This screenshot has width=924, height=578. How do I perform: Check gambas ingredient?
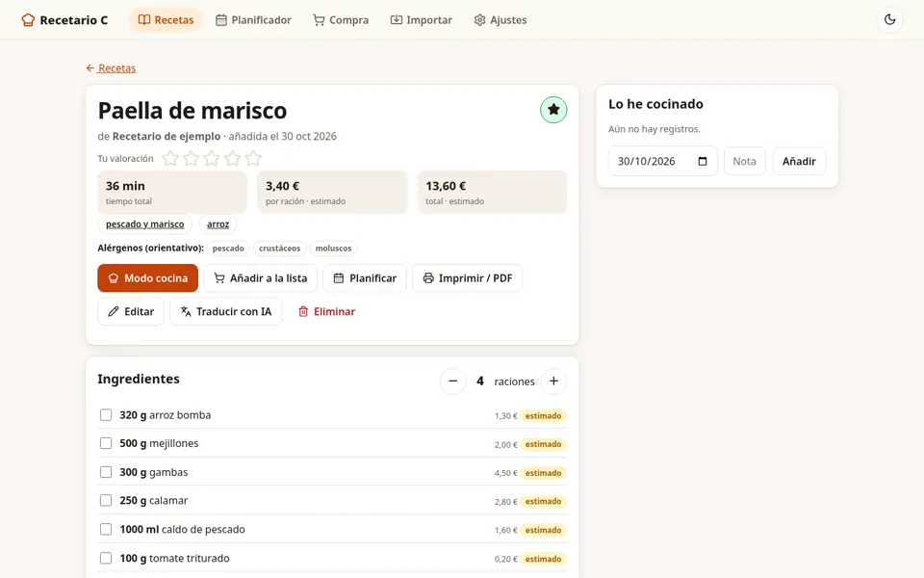[x=106, y=472]
